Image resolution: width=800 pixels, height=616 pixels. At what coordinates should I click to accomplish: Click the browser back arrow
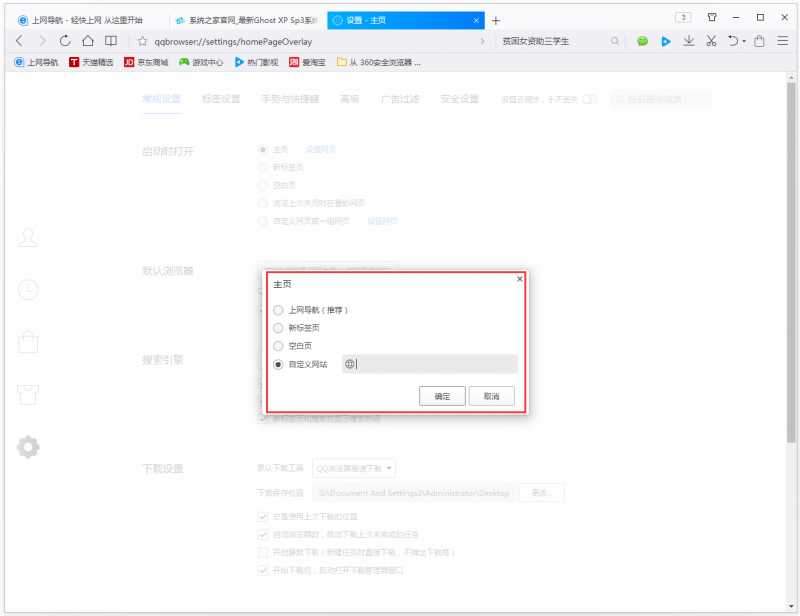[x=19, y=41]
